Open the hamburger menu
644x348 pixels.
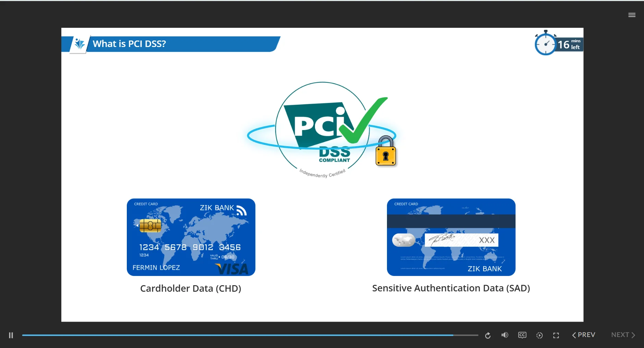632,15
